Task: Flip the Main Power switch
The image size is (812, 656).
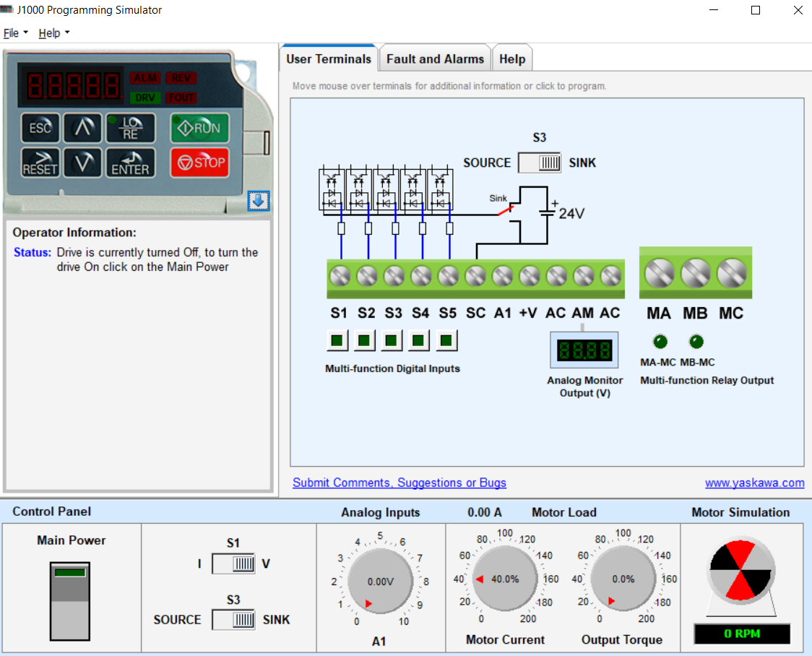Action: tap(70, 601)
